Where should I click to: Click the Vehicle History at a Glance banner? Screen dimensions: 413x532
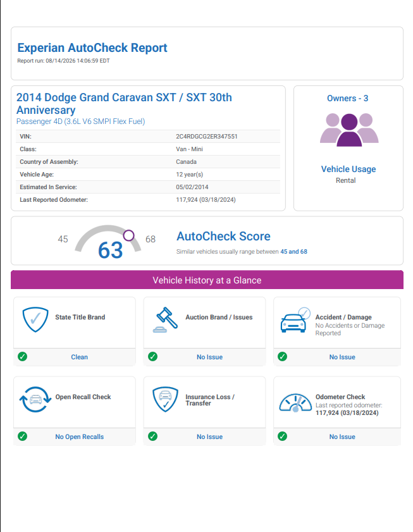click(x=207, y=280)
